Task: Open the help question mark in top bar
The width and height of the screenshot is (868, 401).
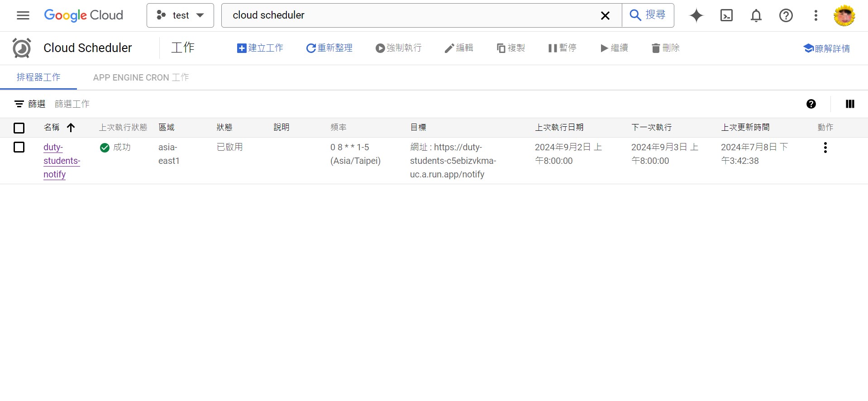Action: [x=786, y=15]
